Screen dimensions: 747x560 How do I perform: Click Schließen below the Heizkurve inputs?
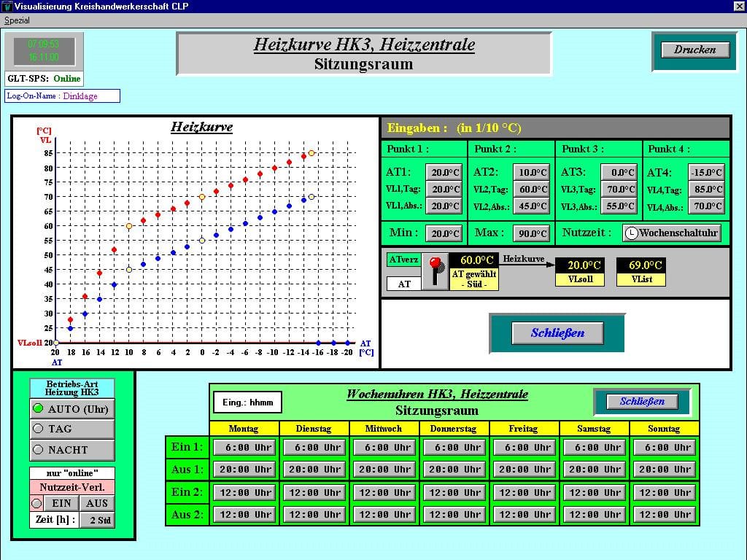coord(557,333)
